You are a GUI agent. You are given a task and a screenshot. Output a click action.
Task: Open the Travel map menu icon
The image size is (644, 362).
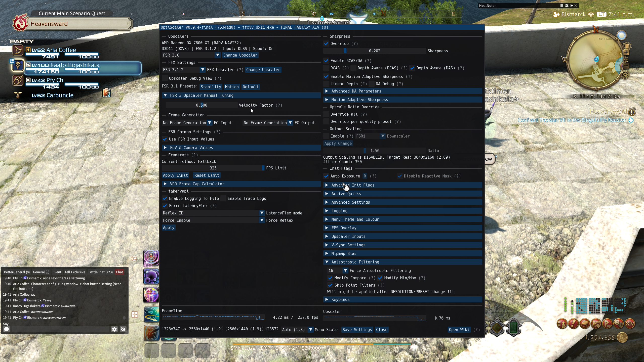[x=596, y=324]
